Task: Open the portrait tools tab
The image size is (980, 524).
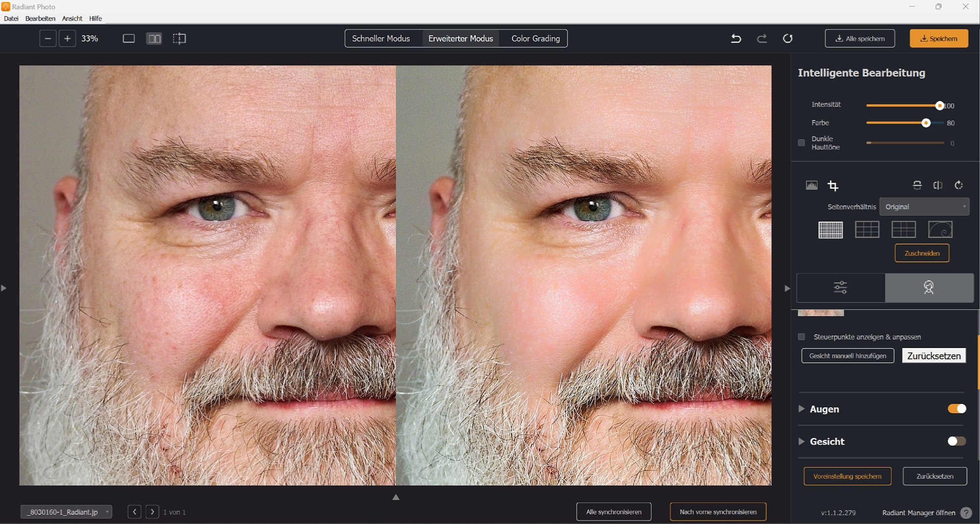Action: coord(929,287)
